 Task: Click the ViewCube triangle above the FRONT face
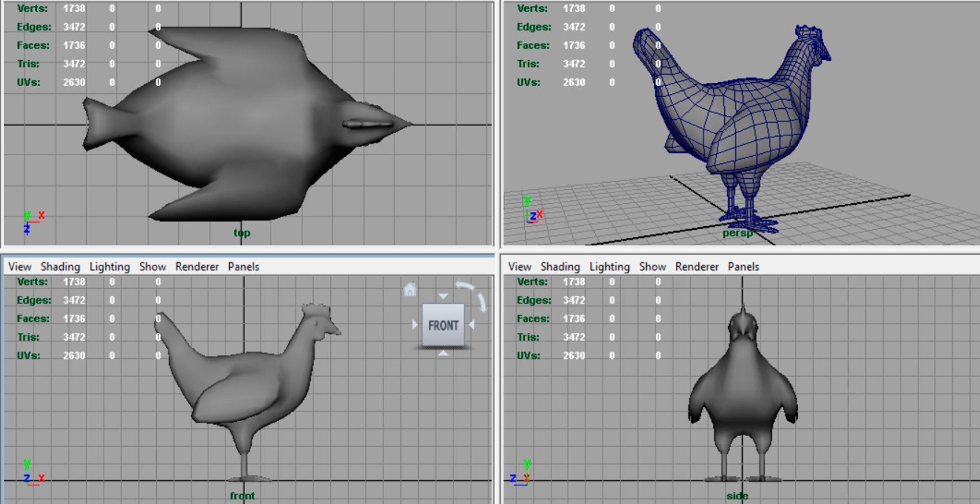click(443, 296)
